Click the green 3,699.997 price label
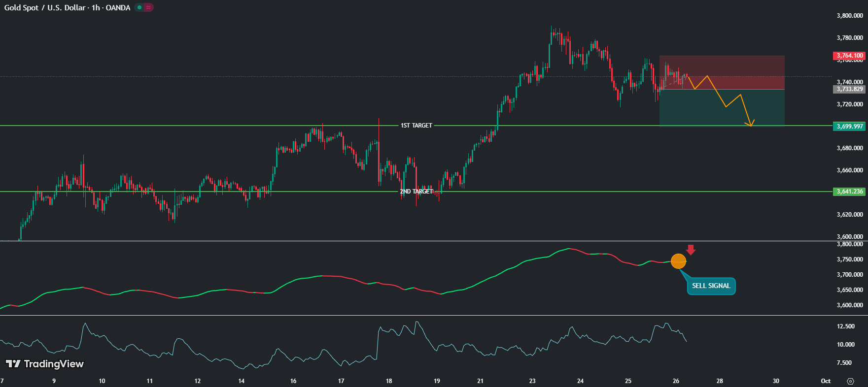The height and width of the screenshot is (387, 868). (849, 127)
